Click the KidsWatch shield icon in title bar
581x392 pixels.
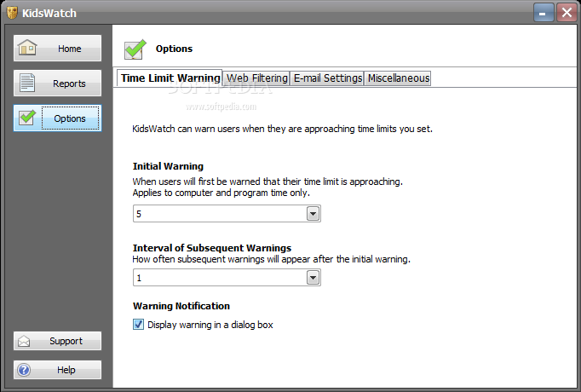(12, 13)
